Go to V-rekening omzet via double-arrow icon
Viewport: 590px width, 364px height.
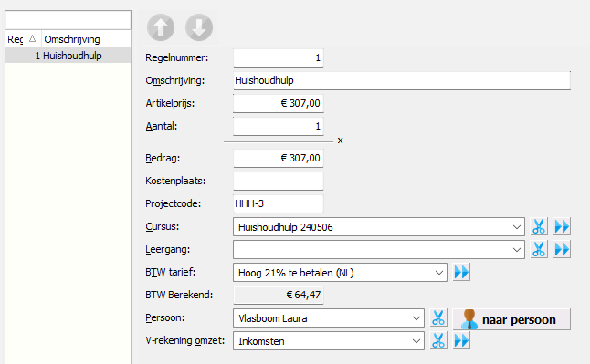[x=461, y=340]
